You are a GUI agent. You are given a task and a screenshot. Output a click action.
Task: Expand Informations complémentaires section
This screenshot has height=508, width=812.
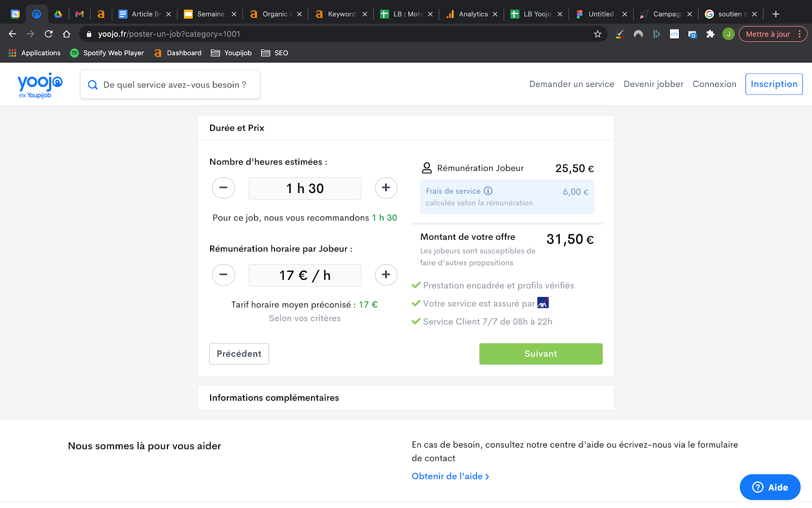[406, 398]
